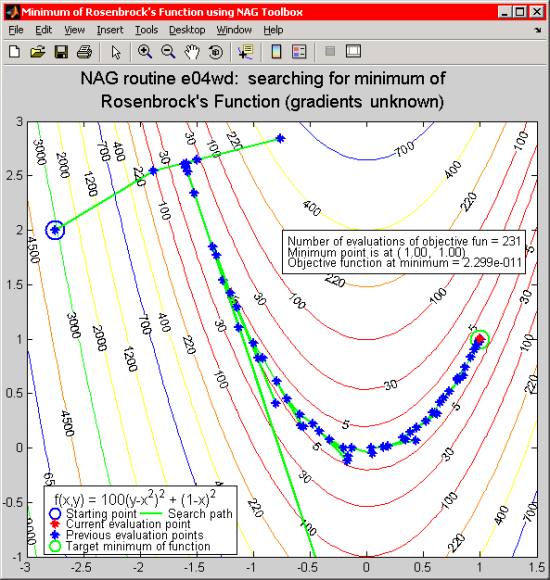This screenshot has width=550, height=580.
Task: Expand the Desktop menu
Action: pyautogui.click(x=187, y=30)
